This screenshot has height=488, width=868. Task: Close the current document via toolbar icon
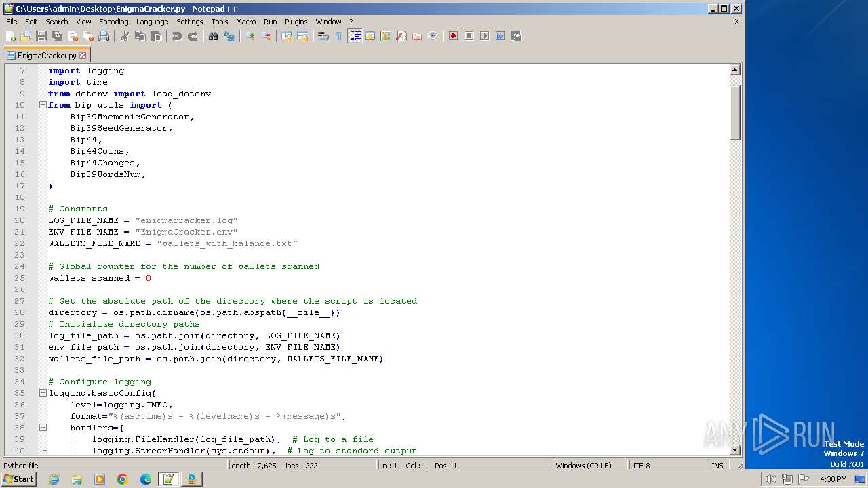click(x=73, y=36)
